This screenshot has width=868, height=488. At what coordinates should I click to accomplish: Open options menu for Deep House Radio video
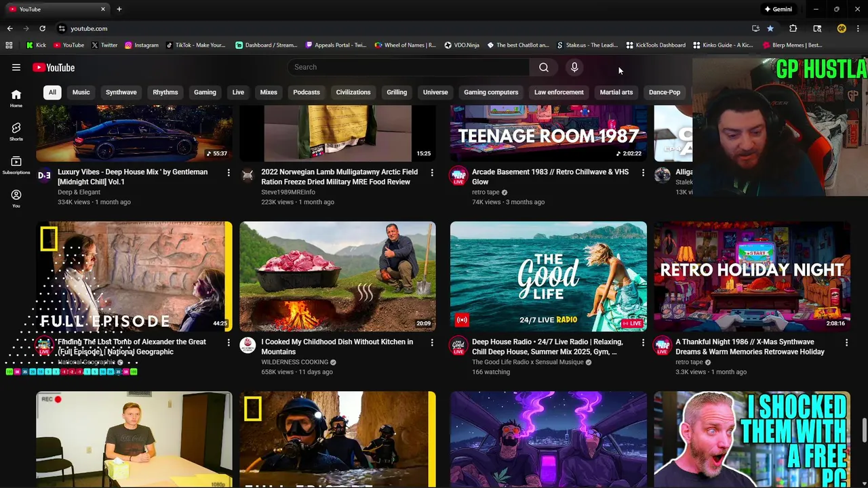643,343
